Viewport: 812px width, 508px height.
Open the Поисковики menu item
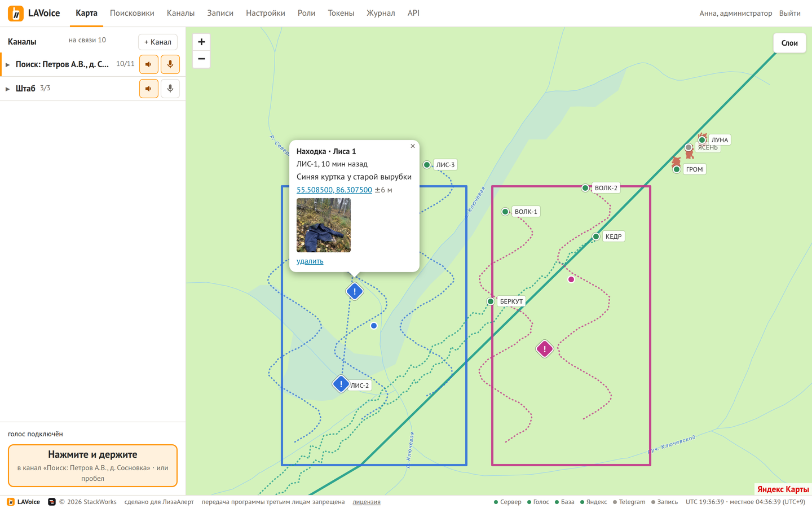[x=132, y=13]
